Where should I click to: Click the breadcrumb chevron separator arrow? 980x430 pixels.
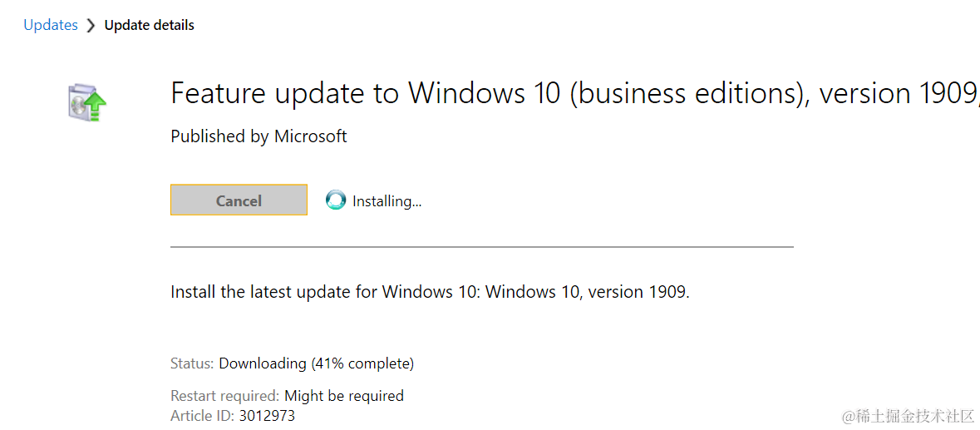tap(91, 26)
